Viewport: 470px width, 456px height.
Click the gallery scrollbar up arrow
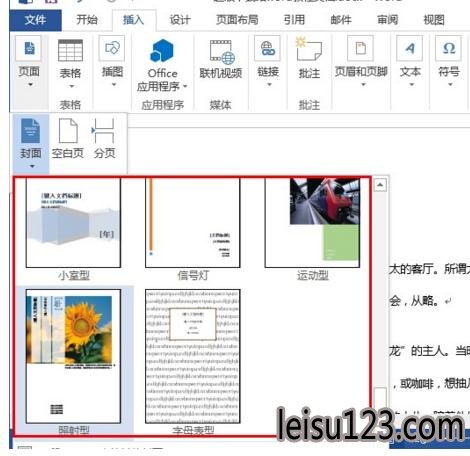(x=380, y=184)
